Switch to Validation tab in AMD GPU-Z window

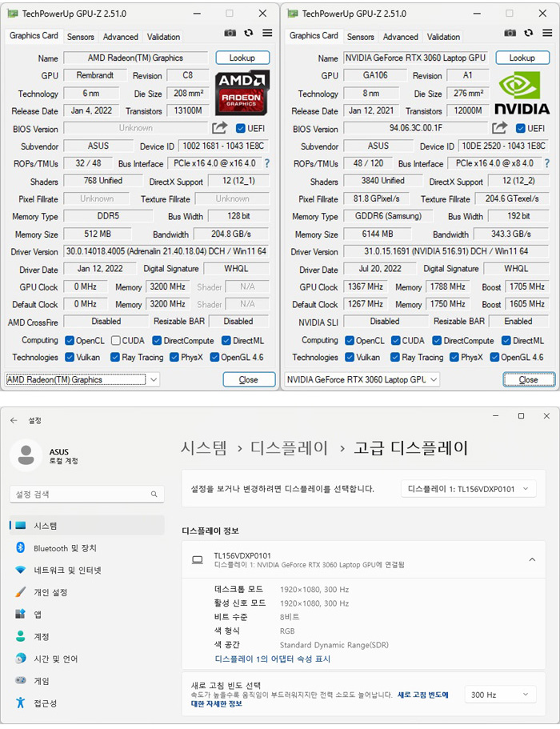click(x=163, y=37)
